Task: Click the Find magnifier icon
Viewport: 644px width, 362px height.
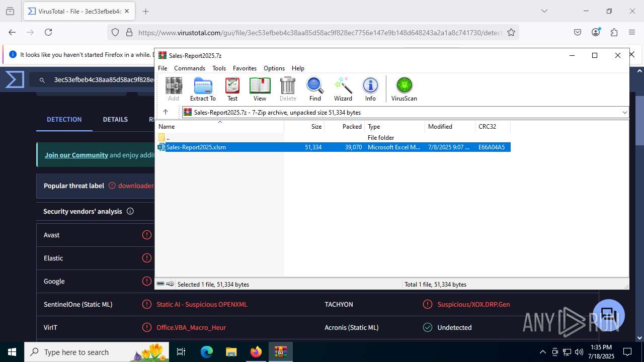Action: click(315, 89)
